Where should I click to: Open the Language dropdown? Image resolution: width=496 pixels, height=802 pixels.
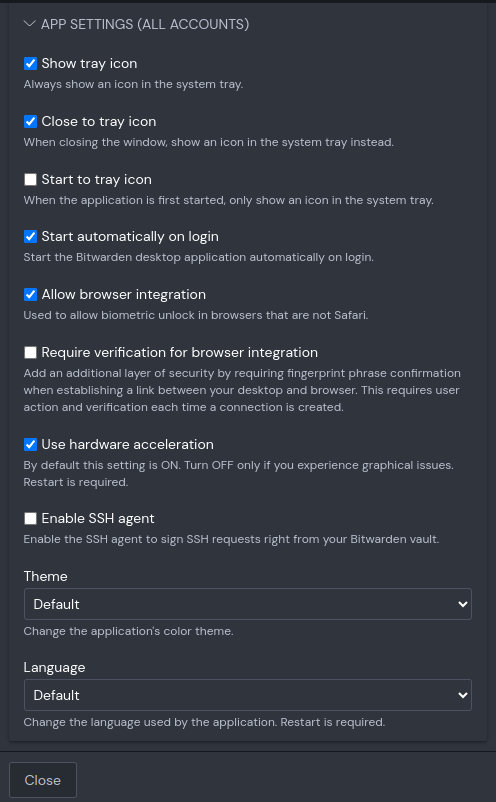247,695
